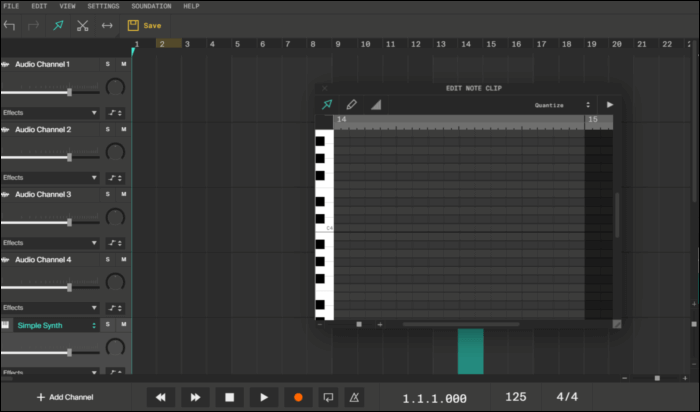The image size is (700, 412).
Task: Open the velocity ramp tool in note editor
Action: (376, 104)
